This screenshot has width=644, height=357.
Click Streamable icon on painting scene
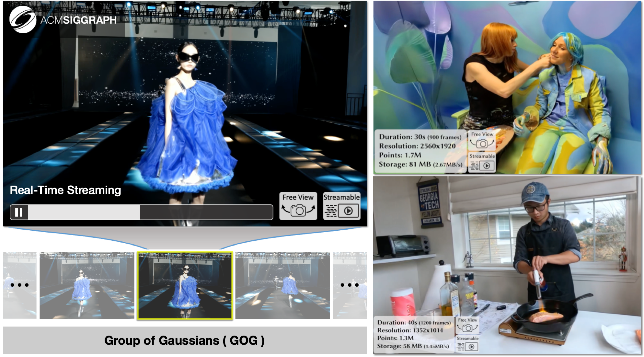[482, 162]
